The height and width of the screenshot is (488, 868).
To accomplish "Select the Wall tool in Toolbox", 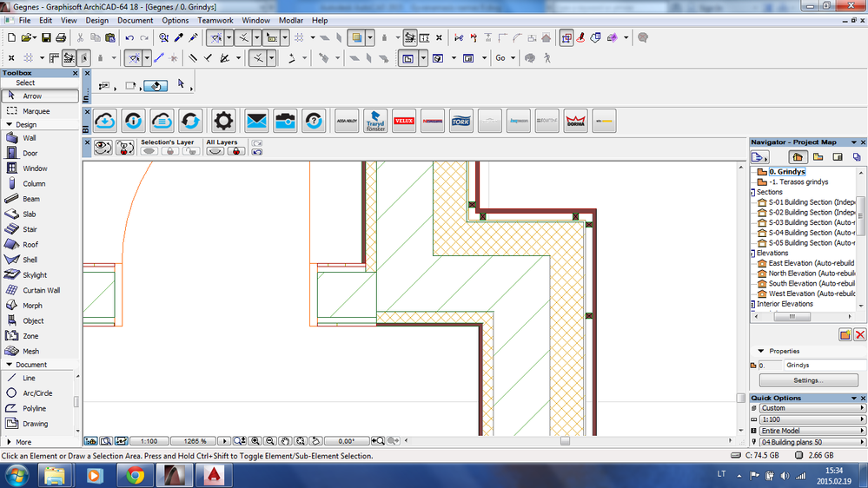I will 29,138.
